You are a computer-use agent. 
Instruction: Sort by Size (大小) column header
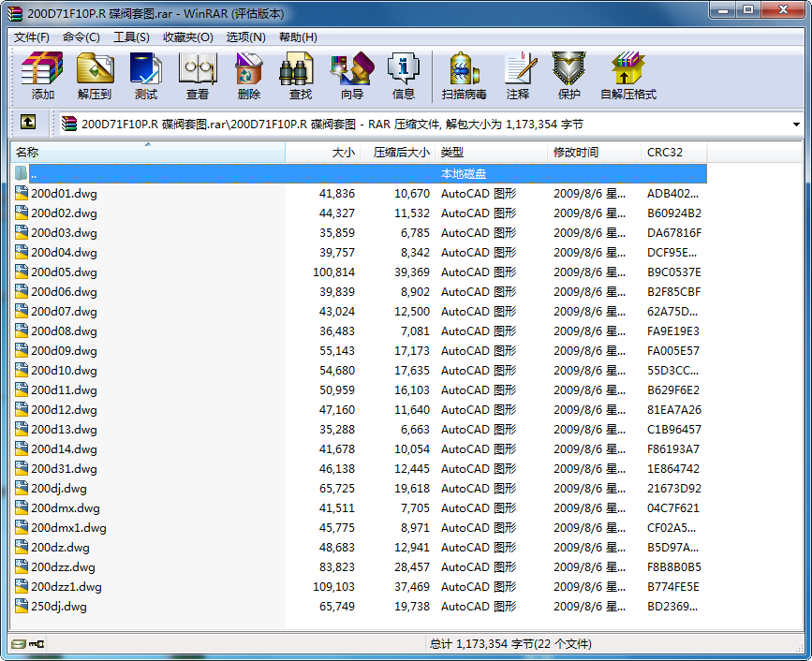click(322, 153)
